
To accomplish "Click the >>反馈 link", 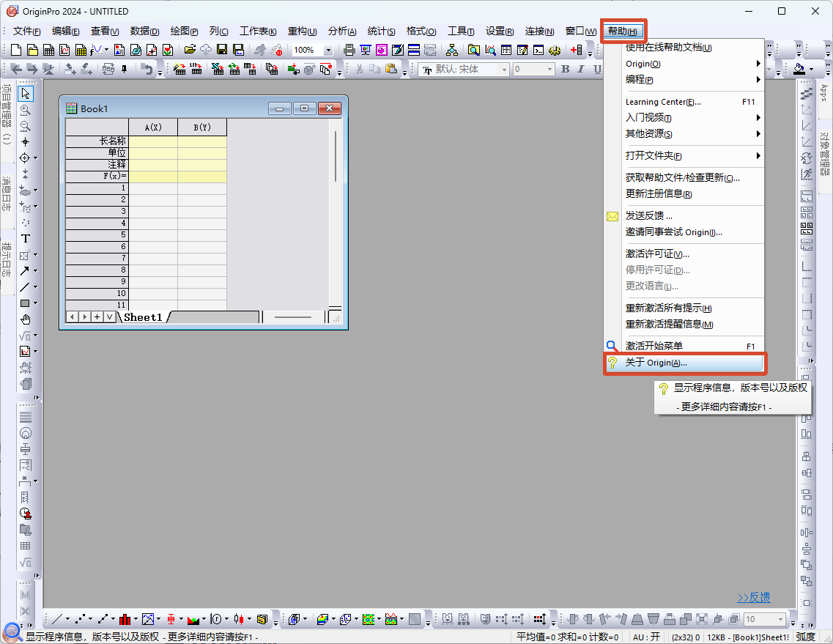I will [753, 597].
